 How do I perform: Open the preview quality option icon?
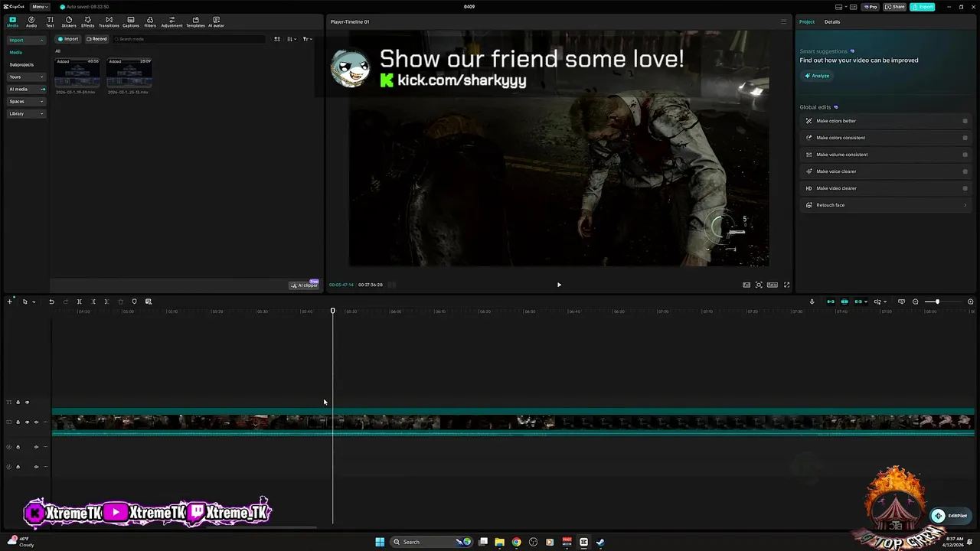[x=746, y=285]
